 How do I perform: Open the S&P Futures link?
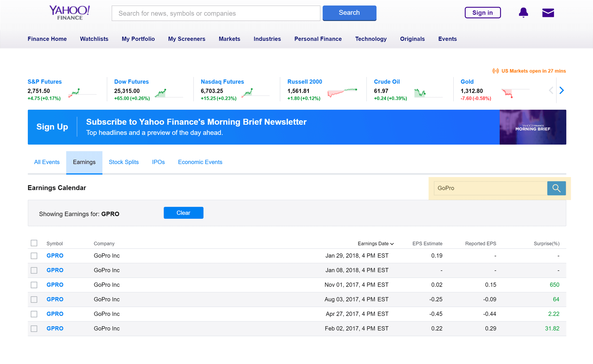click(x=45, y=82)
